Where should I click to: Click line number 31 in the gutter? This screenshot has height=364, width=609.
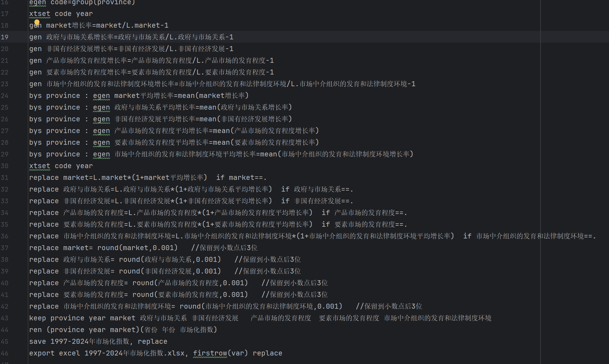5,178
